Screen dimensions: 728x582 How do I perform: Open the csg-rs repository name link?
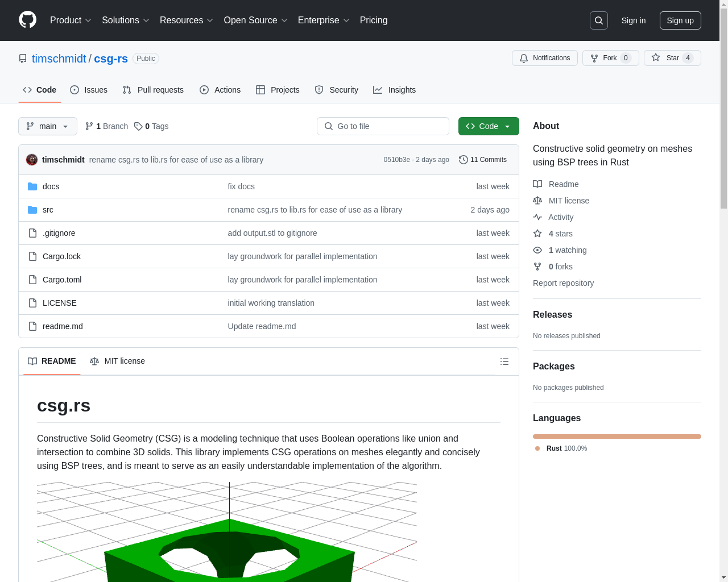[111, 59]
